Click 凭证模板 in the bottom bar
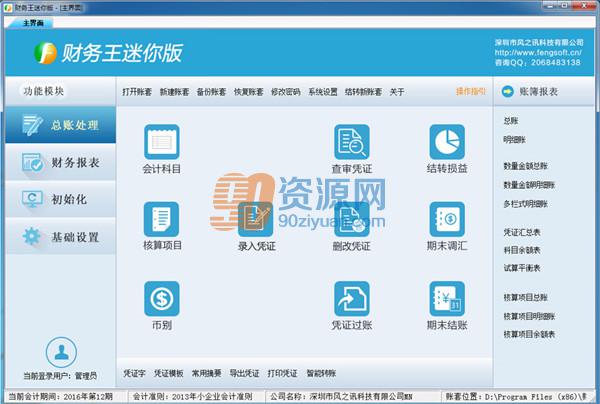Viewport: 600px width, 404px height. (x=169, y=373)
